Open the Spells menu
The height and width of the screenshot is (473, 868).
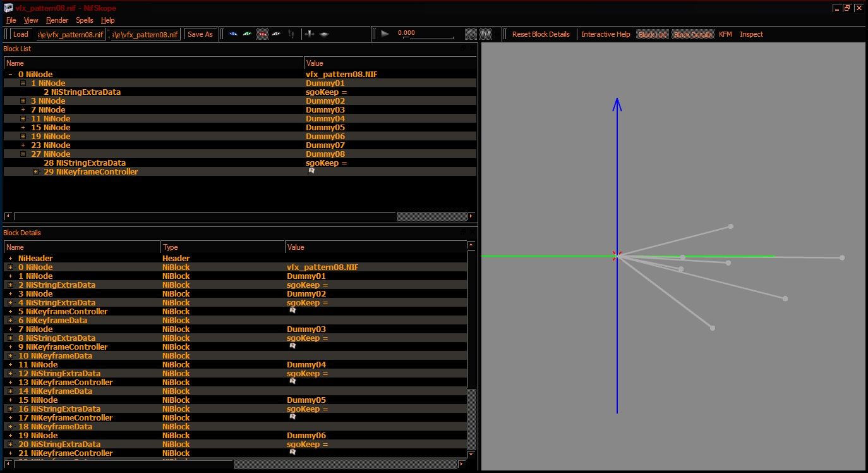pyautogui.click(x=85, y=20)
